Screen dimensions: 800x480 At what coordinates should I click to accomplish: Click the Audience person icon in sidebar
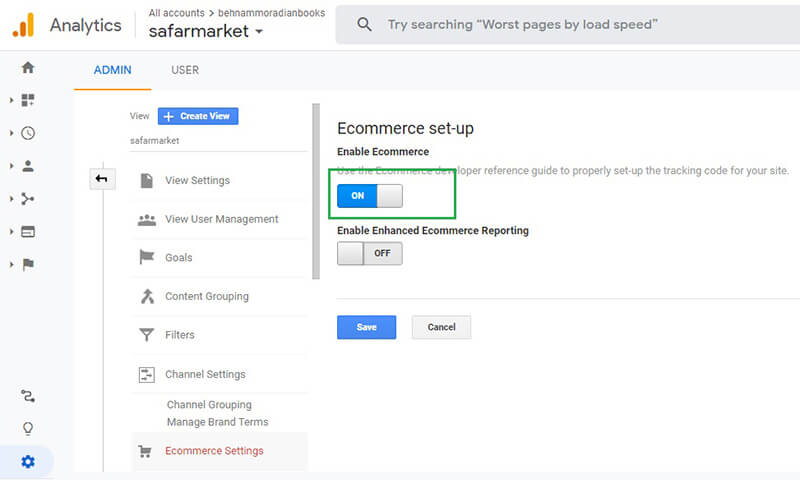(x=27, y=166)
